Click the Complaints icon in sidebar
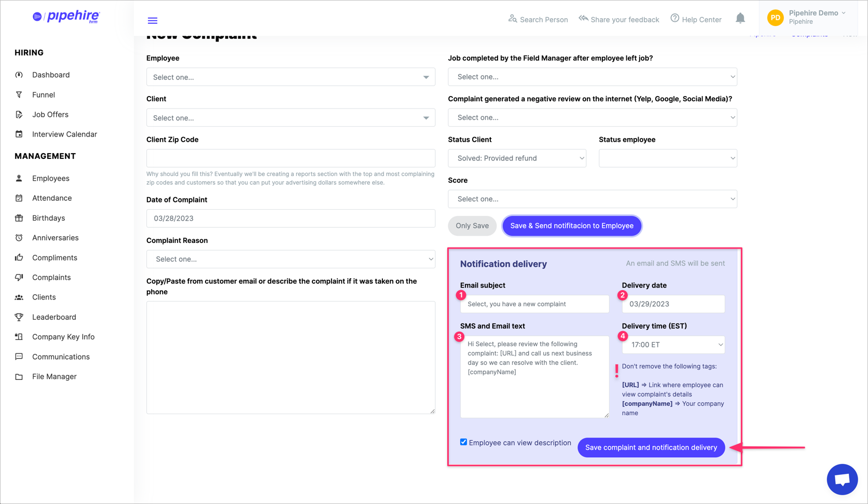Screen dimensions: 868x504 pos(19,277)
